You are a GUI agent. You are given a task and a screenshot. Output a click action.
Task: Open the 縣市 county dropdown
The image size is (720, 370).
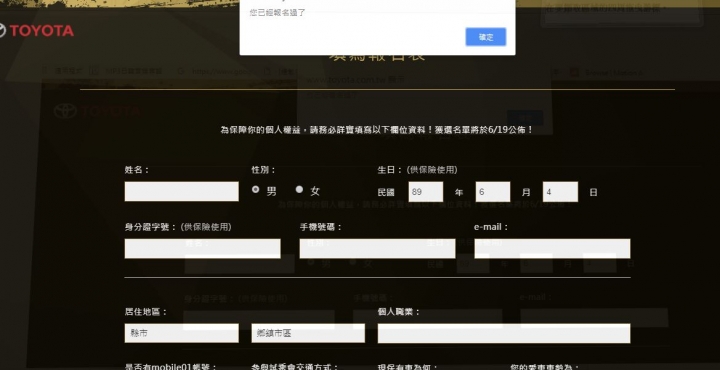coord(181,333)
